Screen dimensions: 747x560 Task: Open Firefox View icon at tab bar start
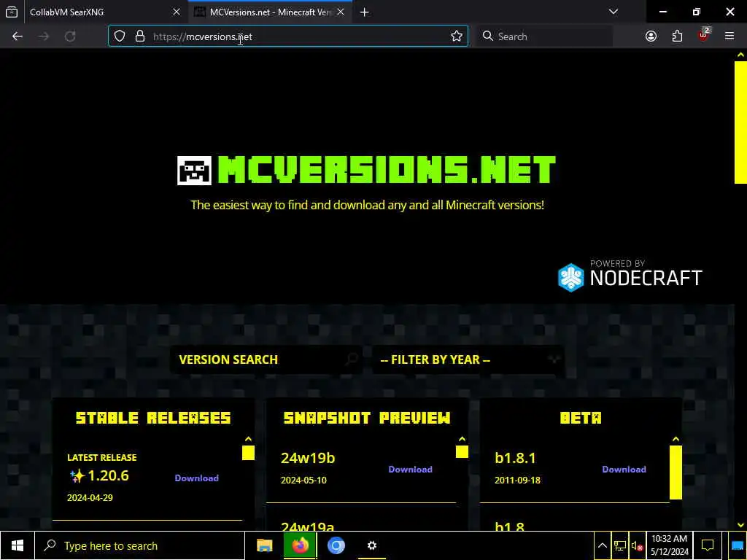12,12
